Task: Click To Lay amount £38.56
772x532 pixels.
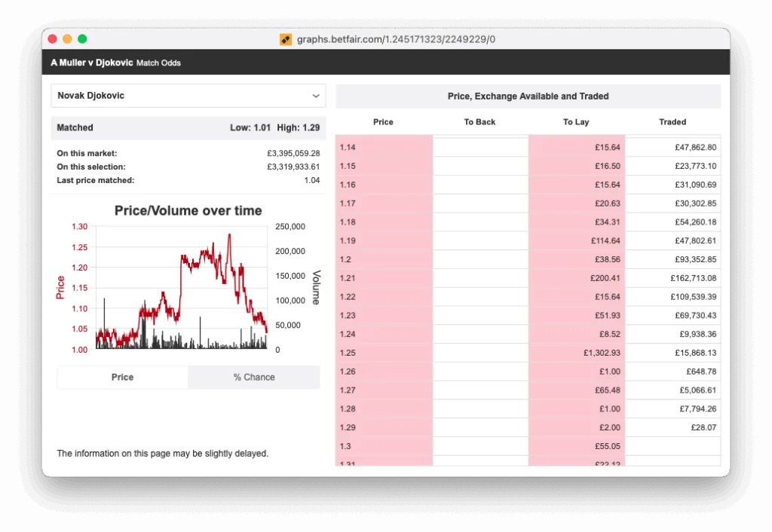Action: coord(608,259)
